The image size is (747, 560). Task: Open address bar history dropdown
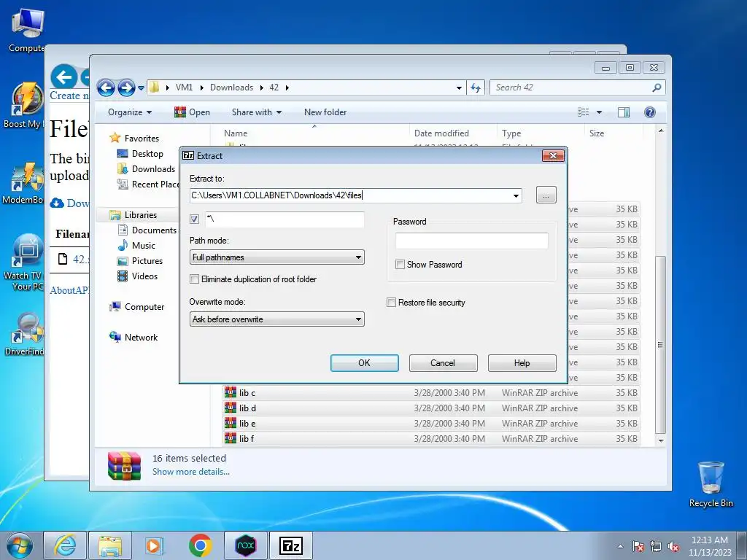pyautogui.click(x=459, y=87)
